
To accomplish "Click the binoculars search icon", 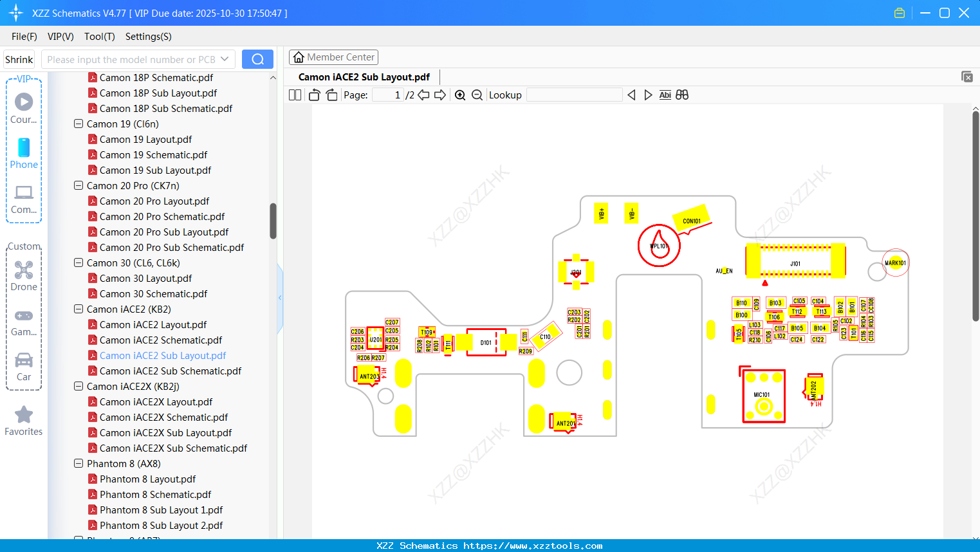I will (x=682, y=95).
